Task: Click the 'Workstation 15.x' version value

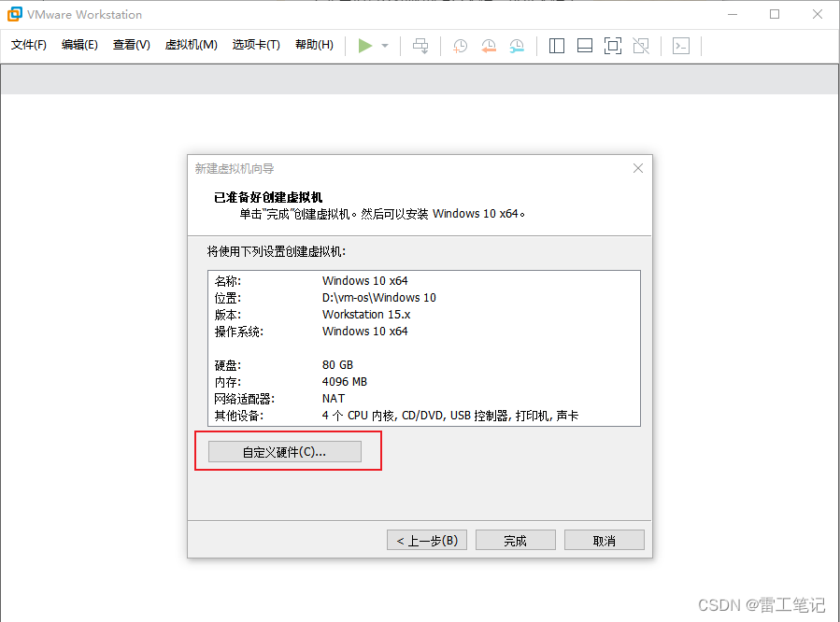Action: point(366,314)
